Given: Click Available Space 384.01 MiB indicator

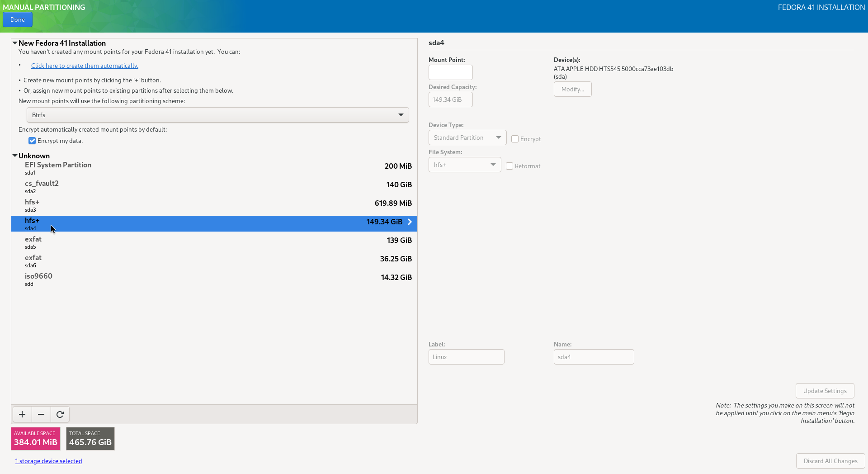Looking at the screenshot, I should tap(36, 439).
